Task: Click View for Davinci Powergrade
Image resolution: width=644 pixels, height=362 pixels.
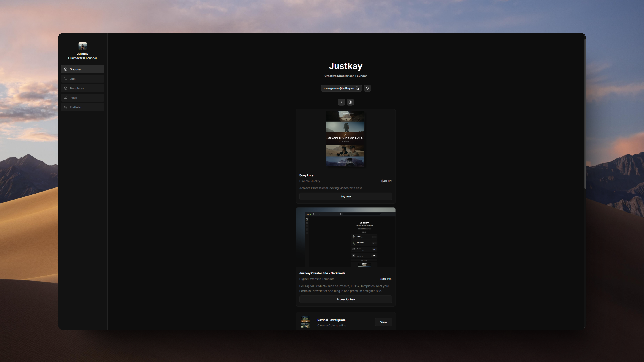Action: pyautogui.click(x=383, y=322)
